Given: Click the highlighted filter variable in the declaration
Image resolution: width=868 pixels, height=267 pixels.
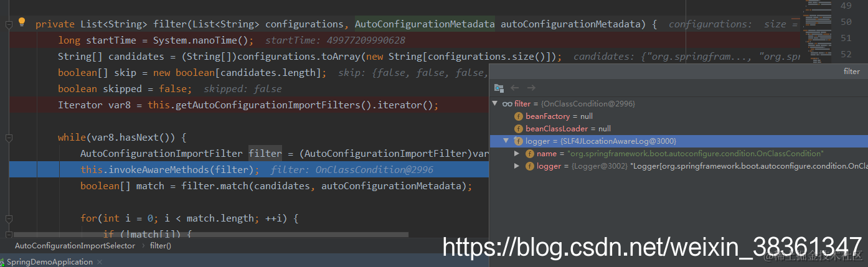Looking at the screenshot, I should 265,154.
